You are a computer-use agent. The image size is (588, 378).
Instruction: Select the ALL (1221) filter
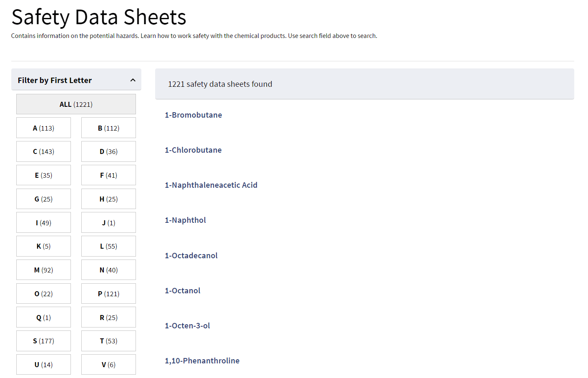(76, 104)
